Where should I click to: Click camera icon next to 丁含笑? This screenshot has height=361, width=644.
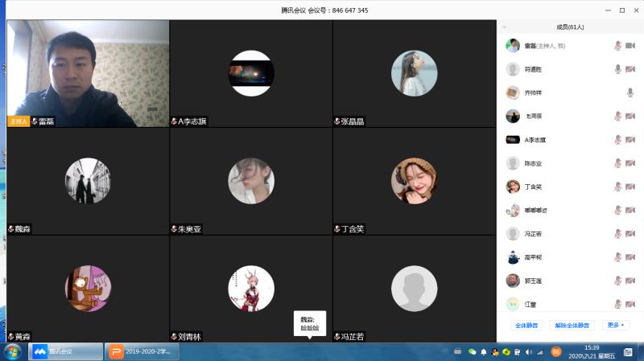point(630,187)
